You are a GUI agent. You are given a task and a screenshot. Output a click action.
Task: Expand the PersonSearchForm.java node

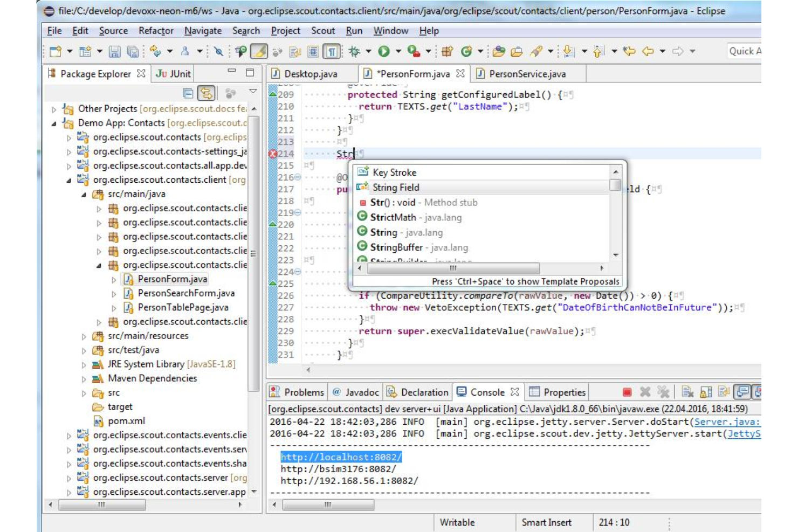tap(114, 294)
